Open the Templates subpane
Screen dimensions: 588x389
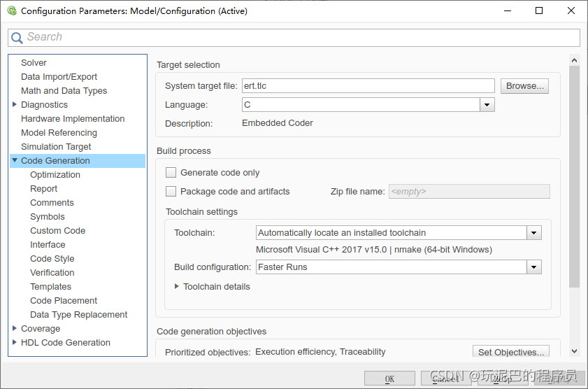(x=50, y=287)
